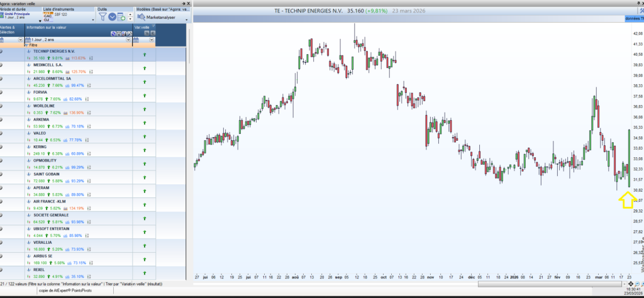Open the wrench settings icon in column header

click(130, 34)
